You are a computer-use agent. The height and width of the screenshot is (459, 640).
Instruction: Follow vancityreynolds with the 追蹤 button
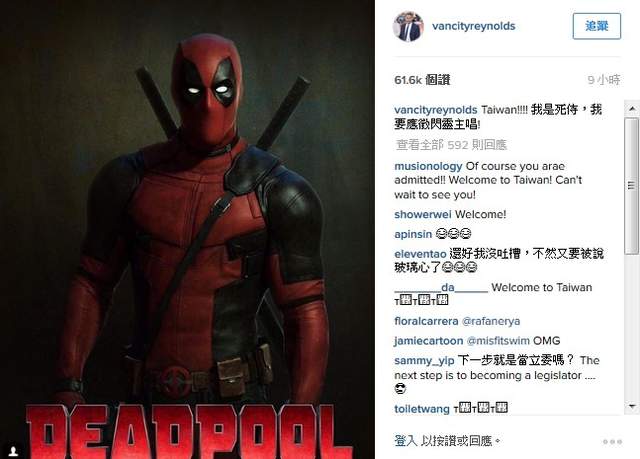click(597, 26)
